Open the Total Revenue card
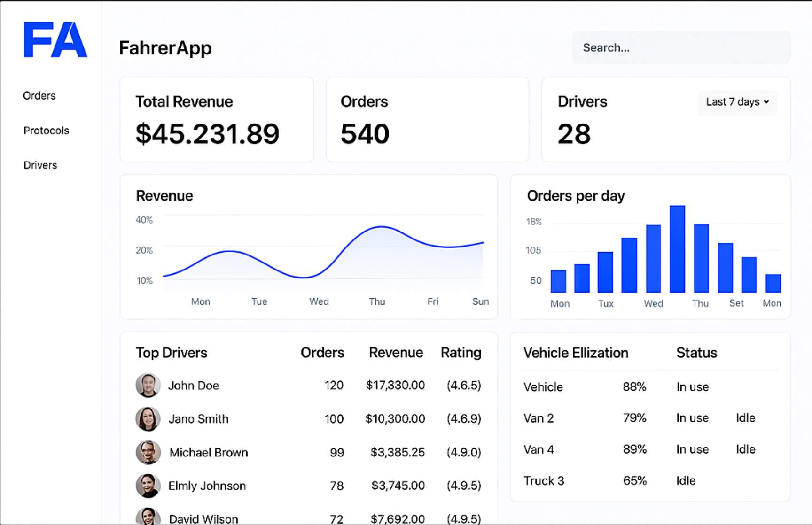The image size is (812, 525). point(217,119)
